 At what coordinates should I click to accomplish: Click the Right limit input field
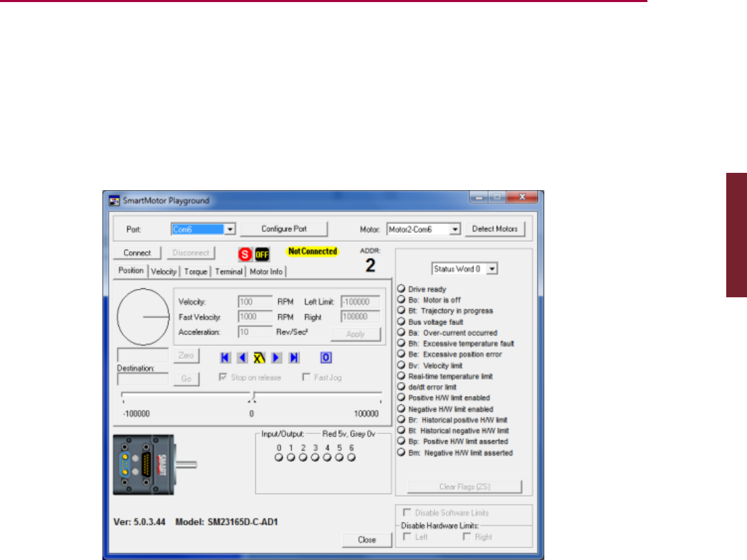(360, 317)
